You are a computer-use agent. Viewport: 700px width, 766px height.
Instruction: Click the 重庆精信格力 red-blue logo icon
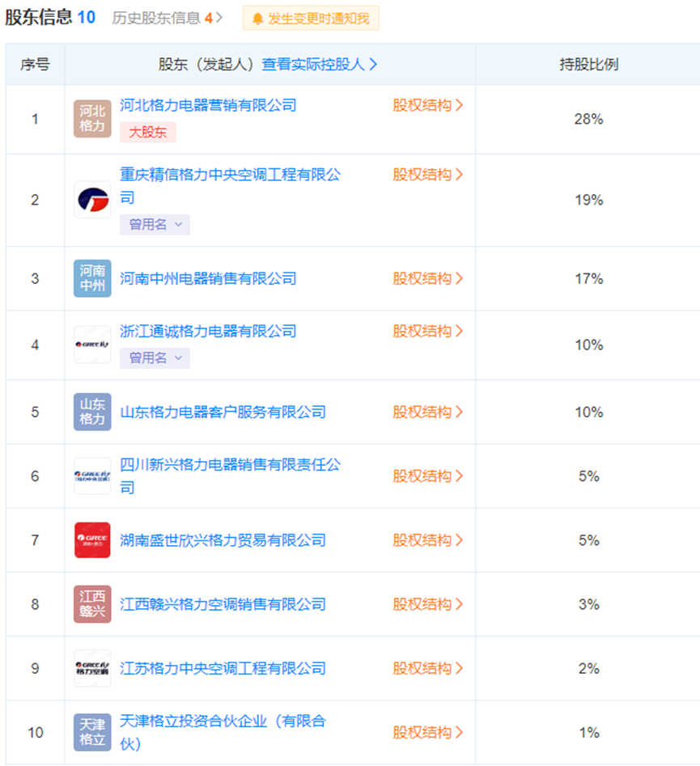92,199
